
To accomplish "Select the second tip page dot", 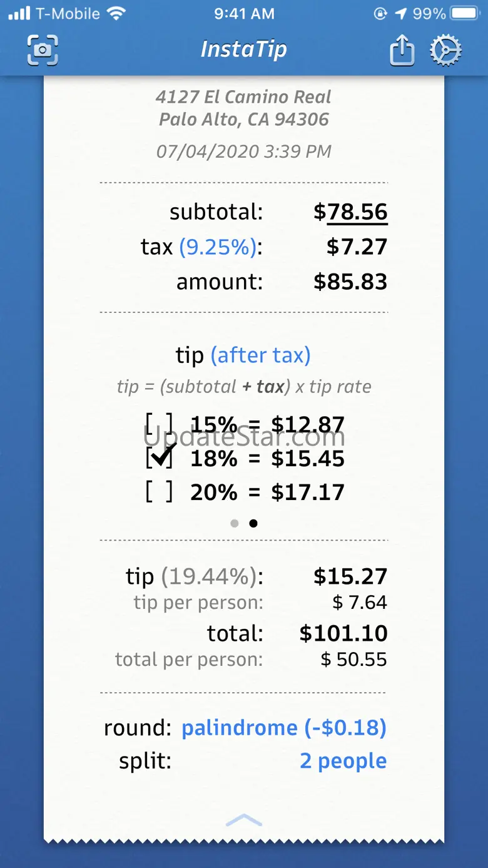I will (253, 523).
